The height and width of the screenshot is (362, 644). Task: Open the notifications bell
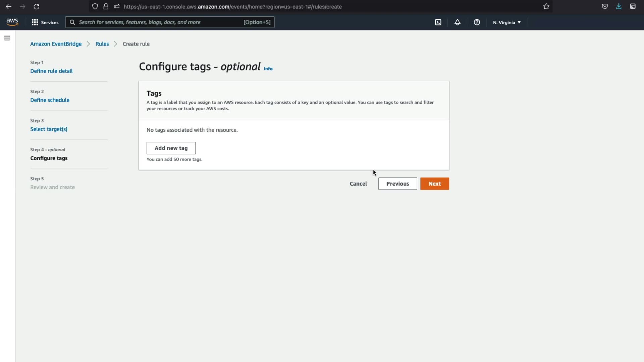coord(457,22)
